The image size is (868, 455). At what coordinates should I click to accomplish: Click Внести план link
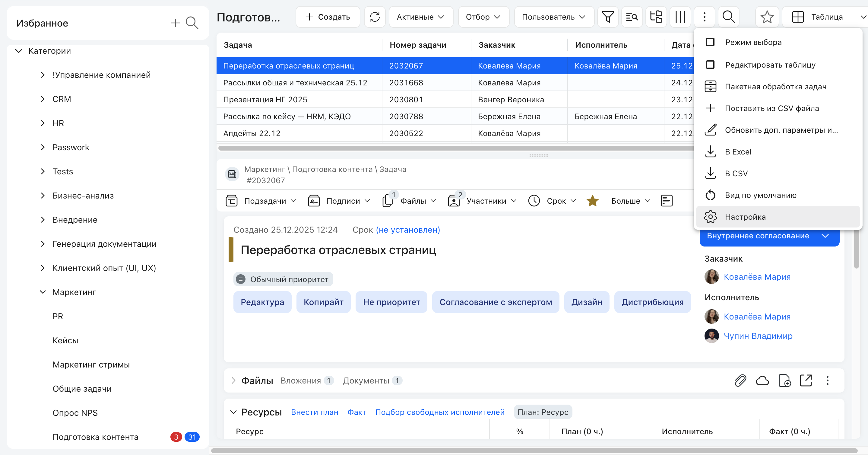pos(314,412)
